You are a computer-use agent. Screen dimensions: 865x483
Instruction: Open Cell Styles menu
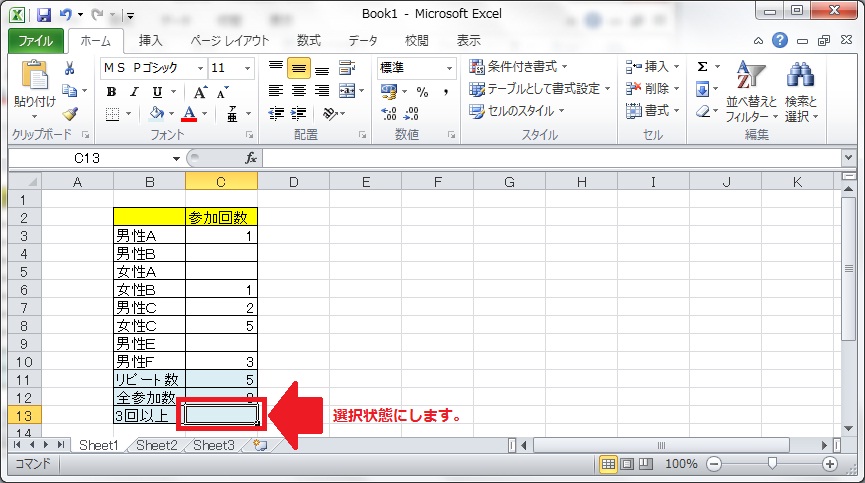tap(516, 111)
